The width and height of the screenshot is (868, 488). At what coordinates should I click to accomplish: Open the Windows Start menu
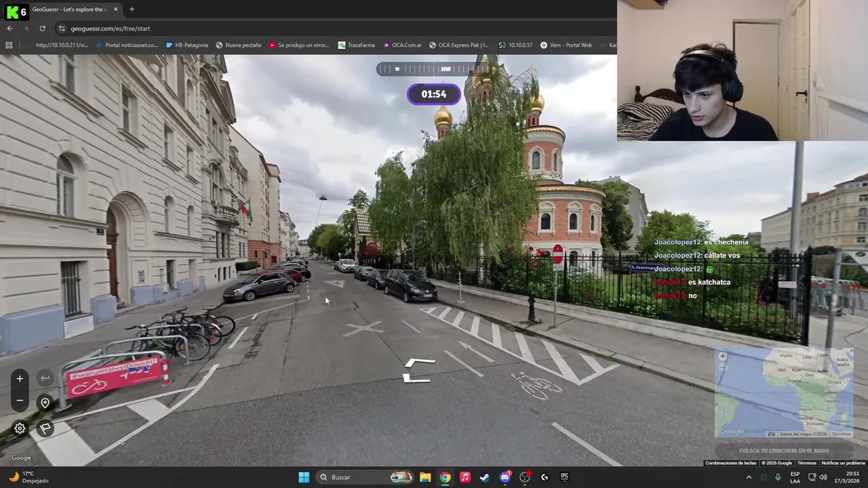pyautogui.click(x=304, y=477)
